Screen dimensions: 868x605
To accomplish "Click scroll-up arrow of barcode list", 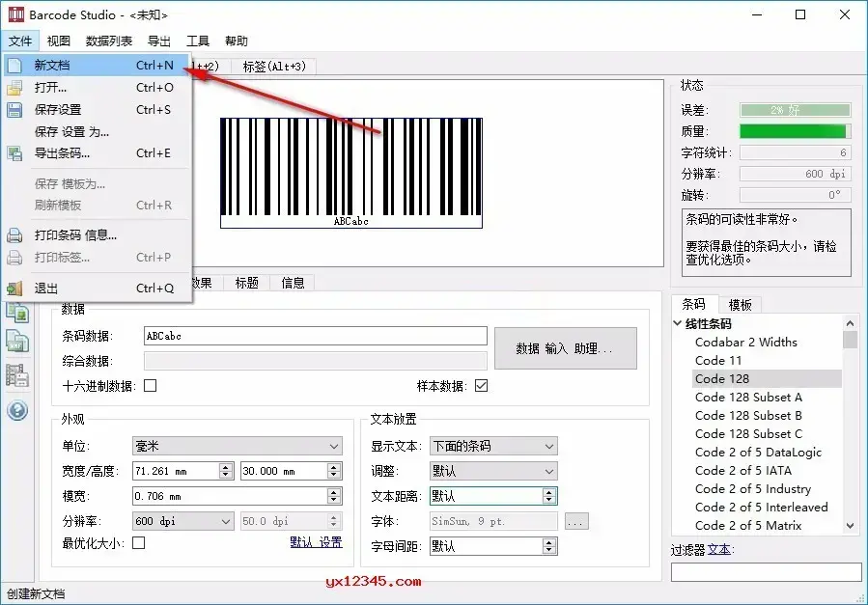I will pos(850,323).
